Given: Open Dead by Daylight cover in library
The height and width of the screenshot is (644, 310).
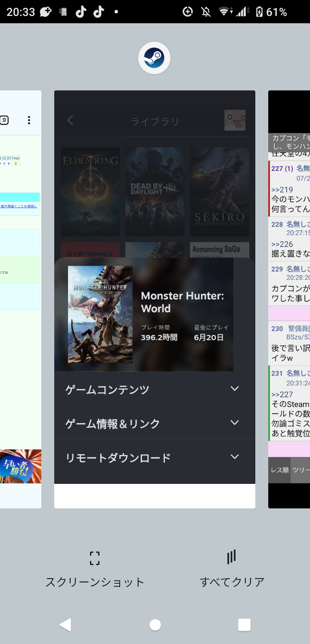Looking at the screenshot, I should 155,192.
